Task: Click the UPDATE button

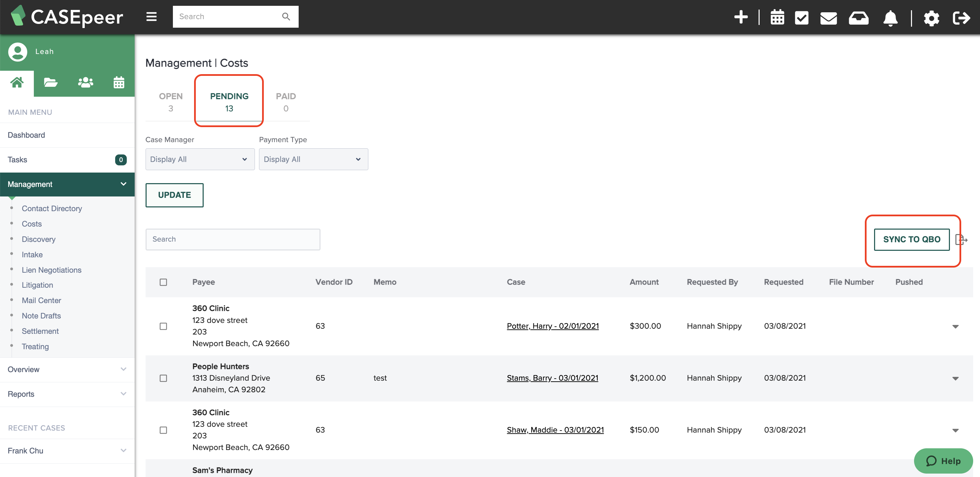Action: [x=174, y=195]
